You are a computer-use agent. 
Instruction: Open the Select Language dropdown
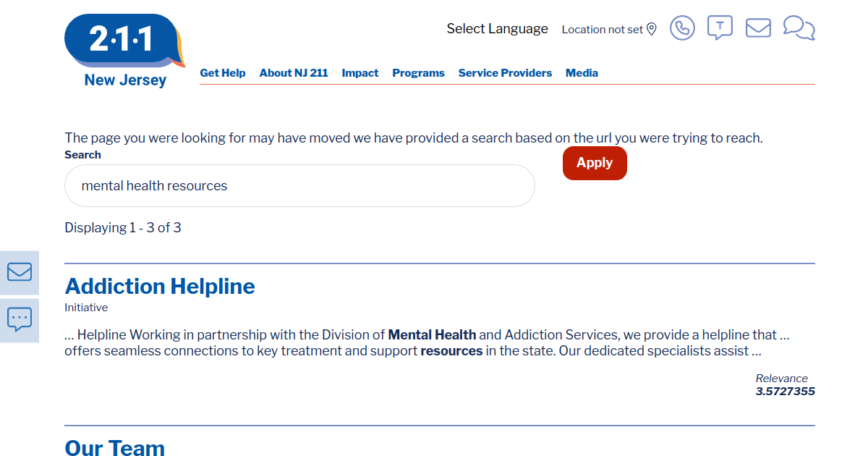497,29
